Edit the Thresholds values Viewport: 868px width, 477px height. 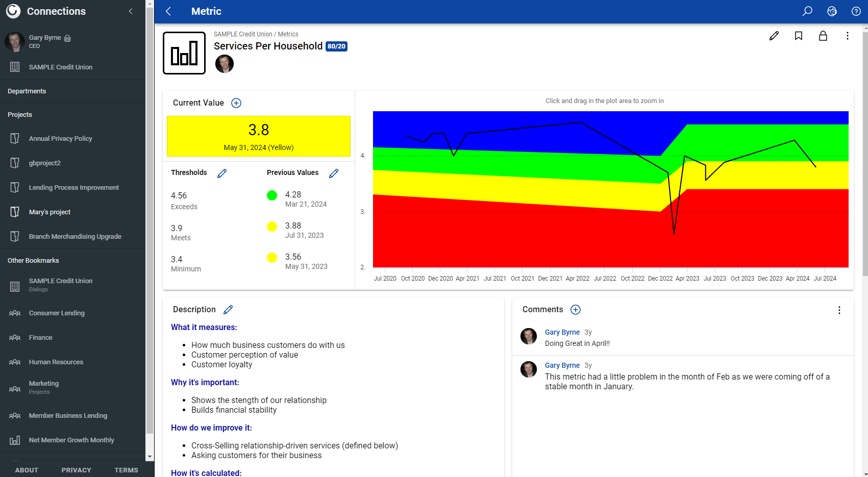pyautogui.click(x=222, y=173)
